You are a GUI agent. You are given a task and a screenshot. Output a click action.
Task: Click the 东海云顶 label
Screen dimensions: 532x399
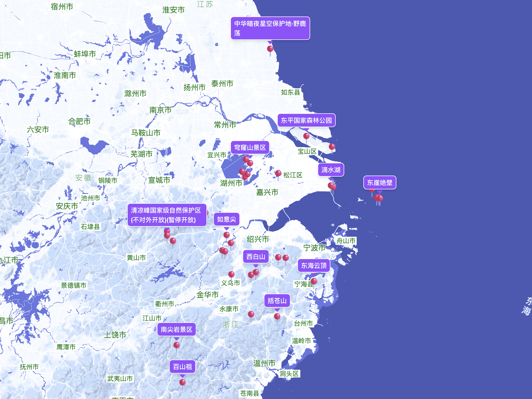(x=314, y=266)
